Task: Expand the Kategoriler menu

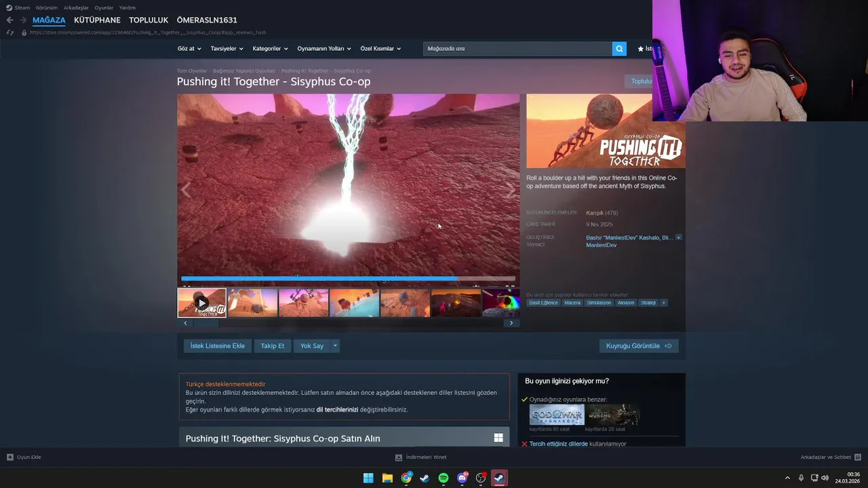Action: (270, 49)
